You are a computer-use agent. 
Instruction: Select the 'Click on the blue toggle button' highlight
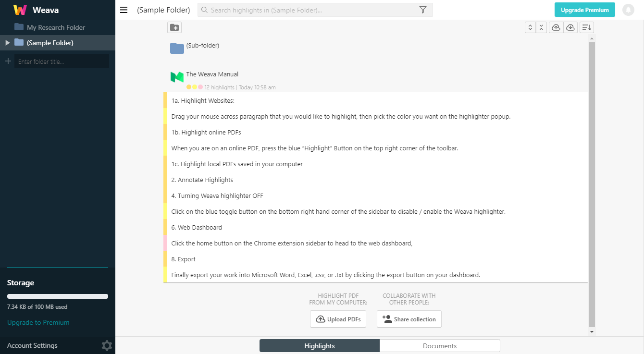tap(375, 211)
